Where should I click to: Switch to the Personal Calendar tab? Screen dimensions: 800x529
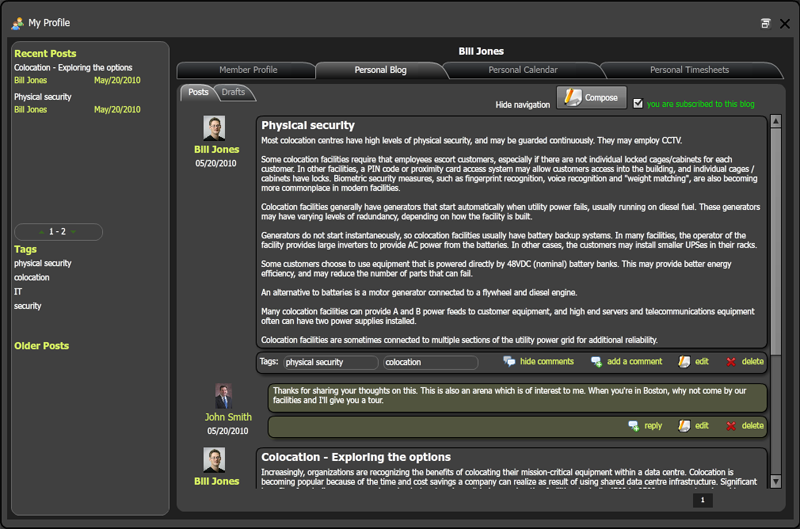tap(522, 70)
